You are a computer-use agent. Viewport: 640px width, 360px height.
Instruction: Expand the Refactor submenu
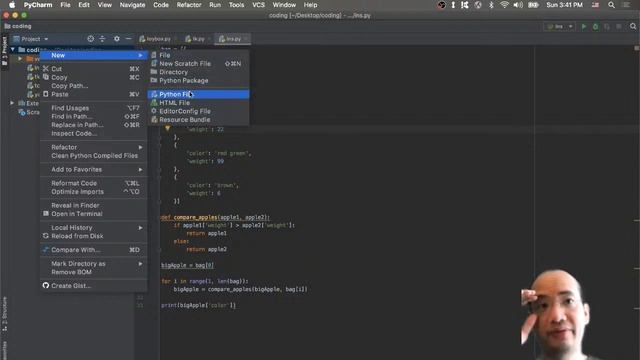click(x=94, y=147)
